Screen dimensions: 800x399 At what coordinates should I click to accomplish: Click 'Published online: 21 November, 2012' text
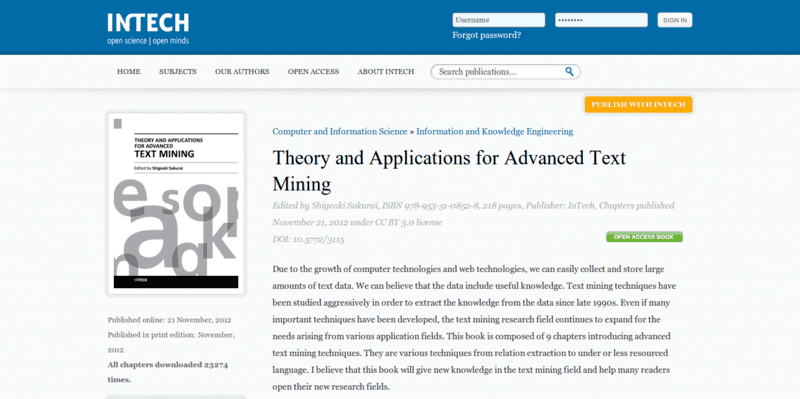(x=169, y=320)
